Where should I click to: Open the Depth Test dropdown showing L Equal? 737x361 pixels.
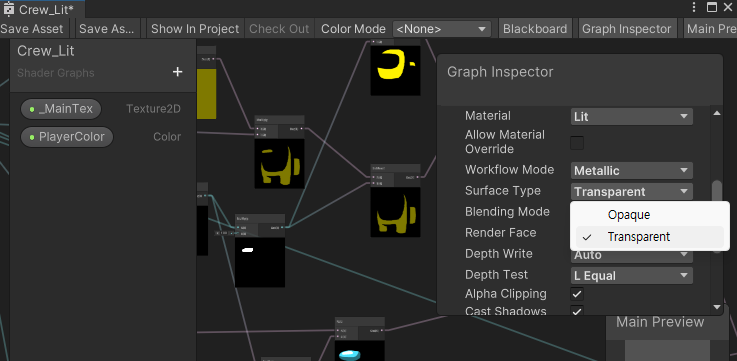pyautogui.click(x=631, y=275)
